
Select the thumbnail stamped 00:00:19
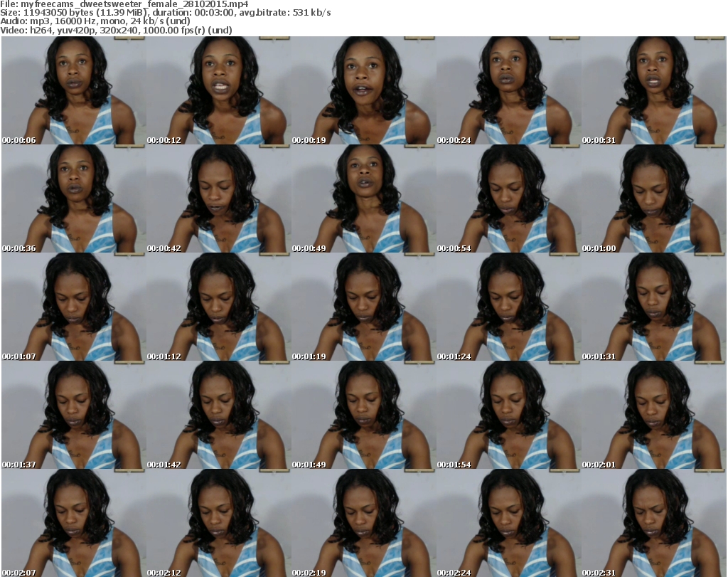[x=363, y=90]
